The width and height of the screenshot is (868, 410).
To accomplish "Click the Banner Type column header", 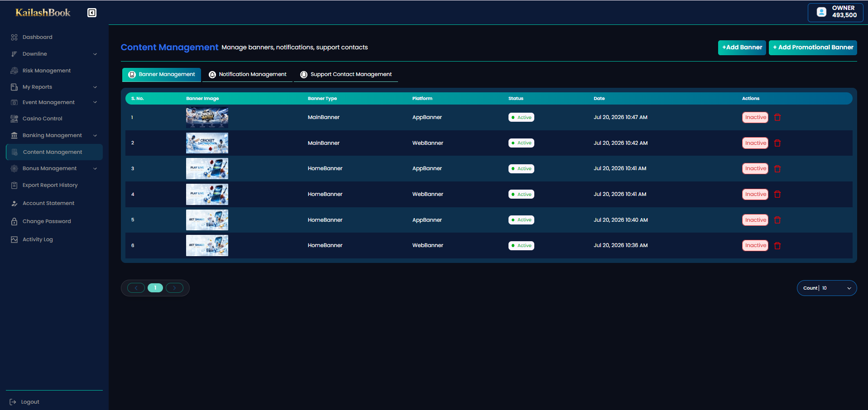I will point(322,99).
